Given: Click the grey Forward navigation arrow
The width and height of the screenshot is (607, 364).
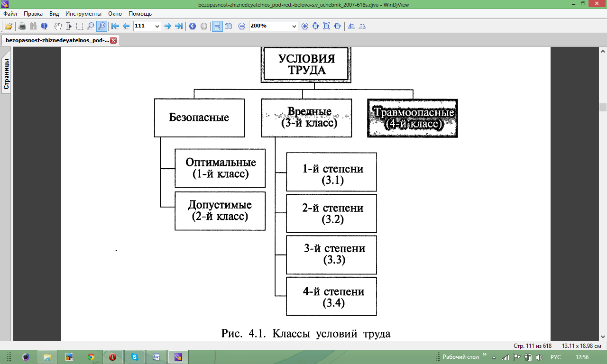Looking at the screenshot, I should point(203,26).
